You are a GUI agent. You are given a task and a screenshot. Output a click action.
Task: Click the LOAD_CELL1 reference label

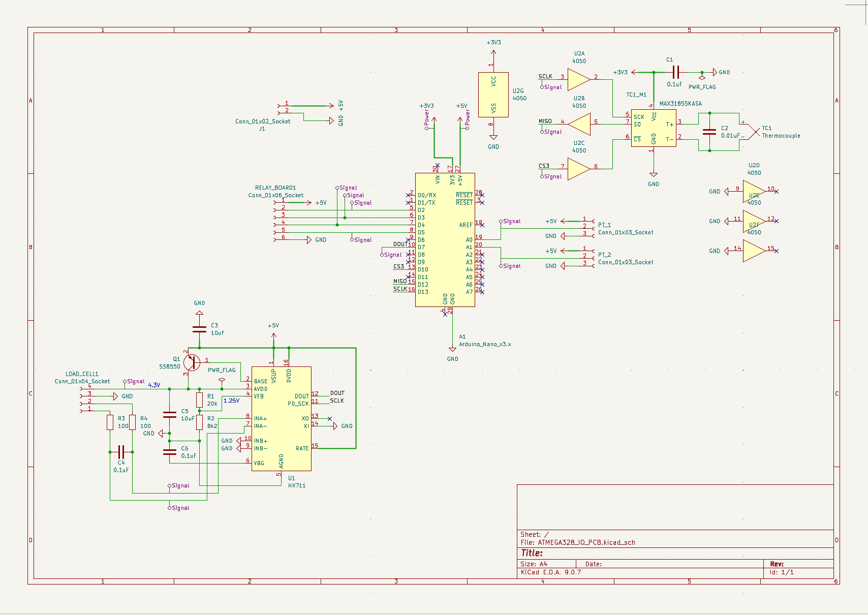[82, 374]
